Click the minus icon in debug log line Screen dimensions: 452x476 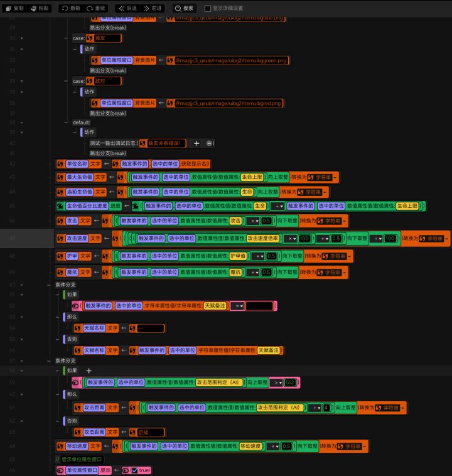pyautogui.click(x=209, y=143)
